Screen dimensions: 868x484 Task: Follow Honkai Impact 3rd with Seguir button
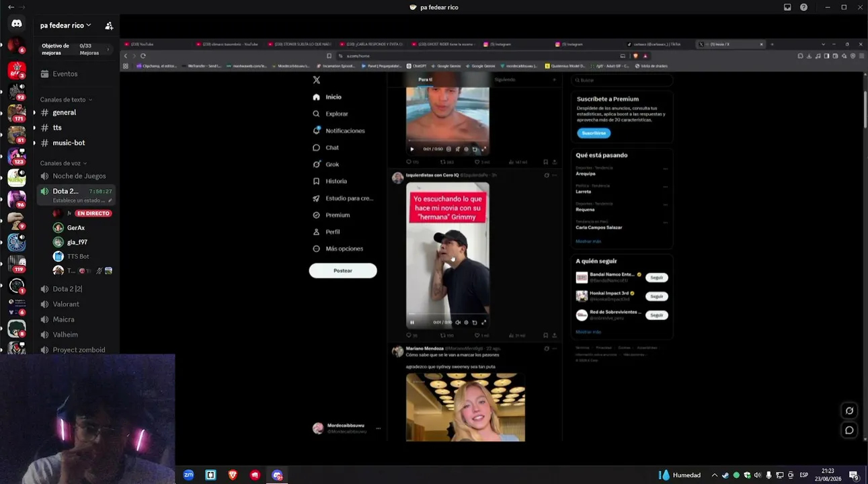click(657, 296)
